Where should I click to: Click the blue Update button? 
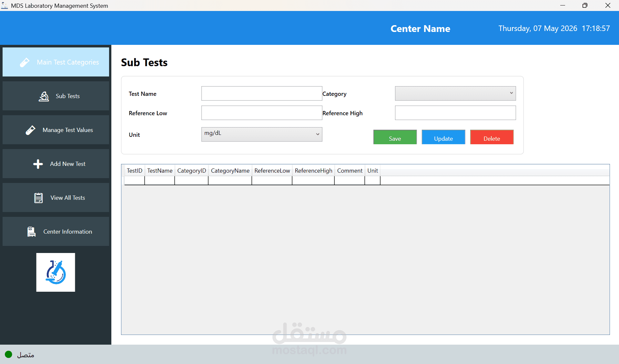443,137
